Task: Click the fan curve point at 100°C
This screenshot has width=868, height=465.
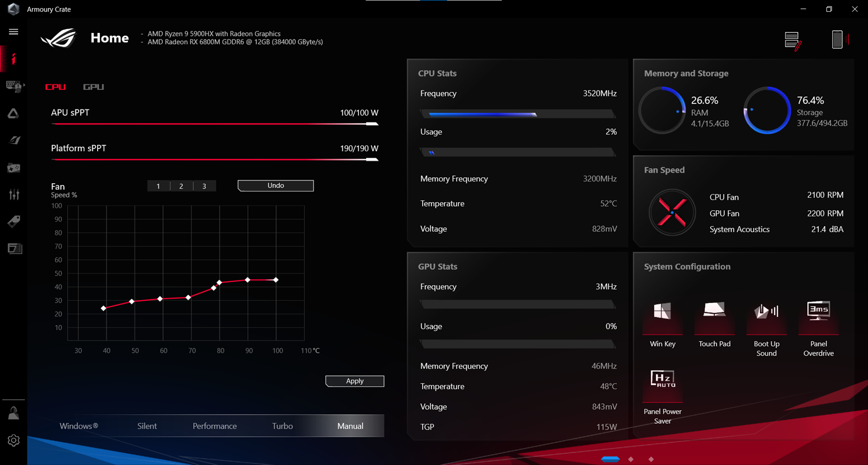Action: (x=276, y=280)
